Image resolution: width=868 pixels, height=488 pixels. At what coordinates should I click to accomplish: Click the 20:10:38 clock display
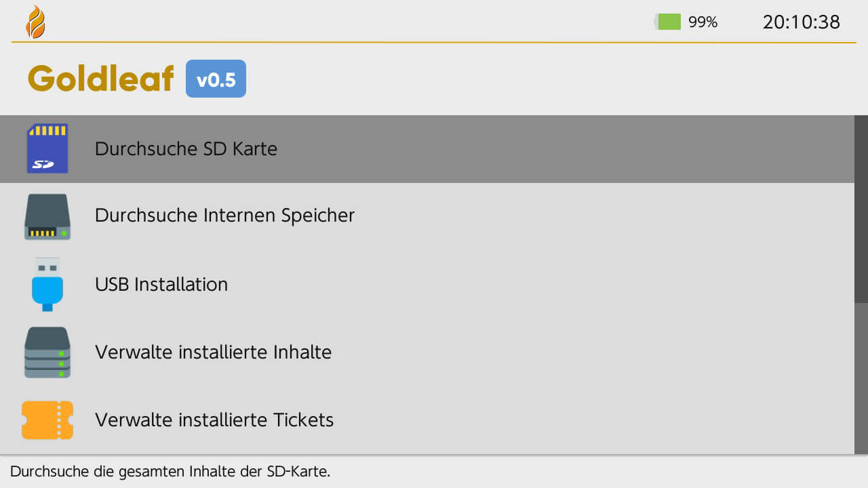(802, 22)
